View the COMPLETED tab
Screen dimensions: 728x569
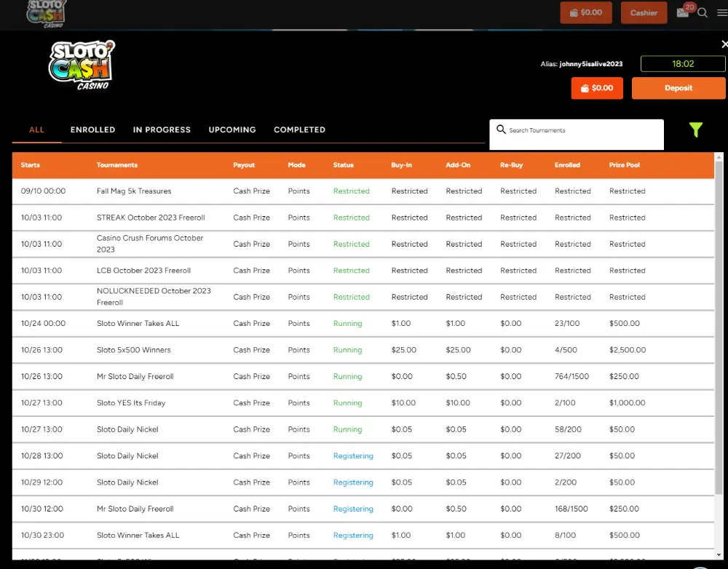pyautogui.click(x=299, y=130)
